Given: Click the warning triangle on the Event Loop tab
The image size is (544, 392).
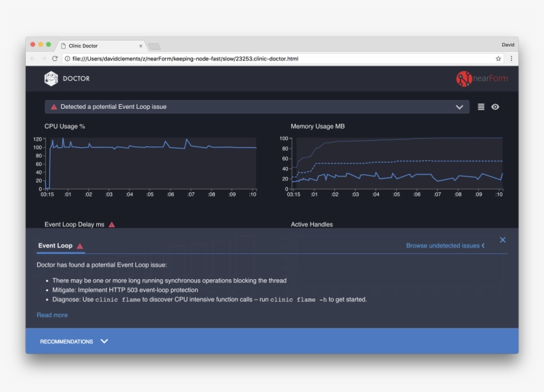Looking at the screenshot, I should coord(80,245).
